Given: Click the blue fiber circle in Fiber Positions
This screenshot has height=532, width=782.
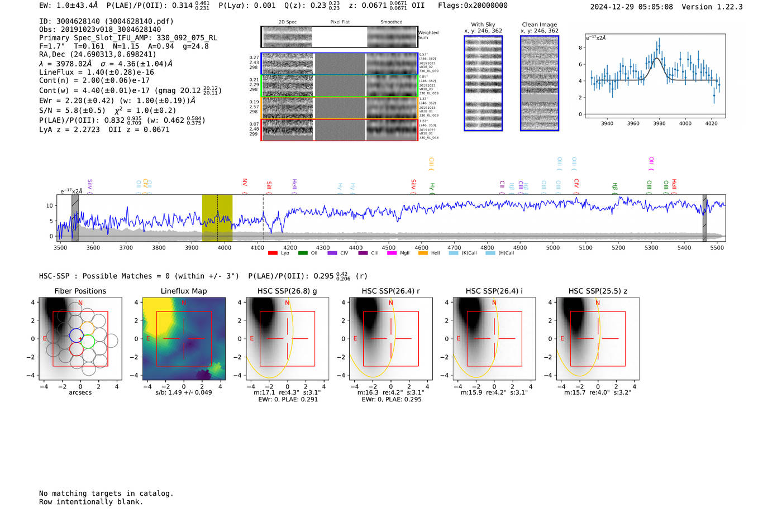Looking at the screenshot, I should coord(77,336).
